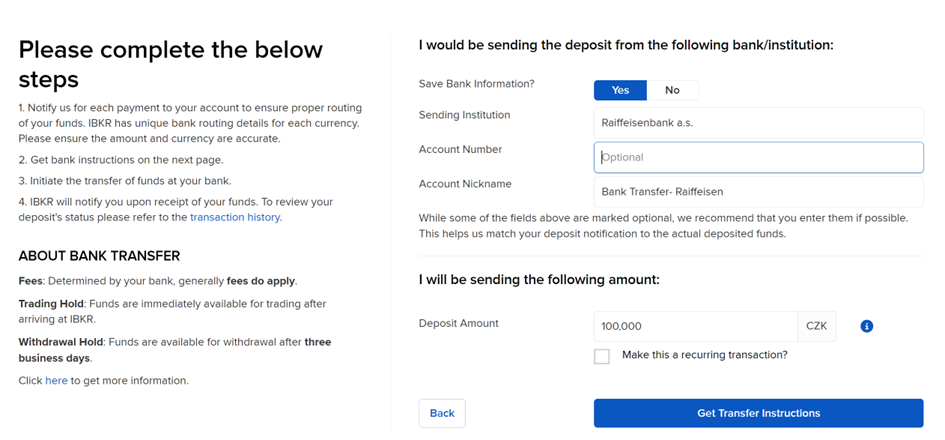Click the Deposit Amount input showing 100,000

coord(695,326)
